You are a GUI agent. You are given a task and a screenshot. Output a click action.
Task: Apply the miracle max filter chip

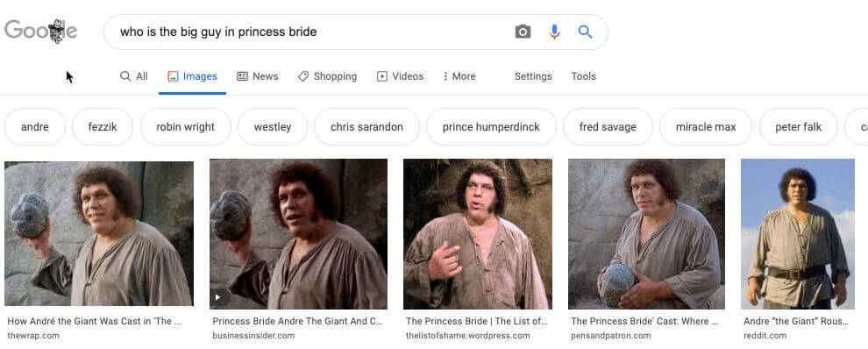(706, 127)
